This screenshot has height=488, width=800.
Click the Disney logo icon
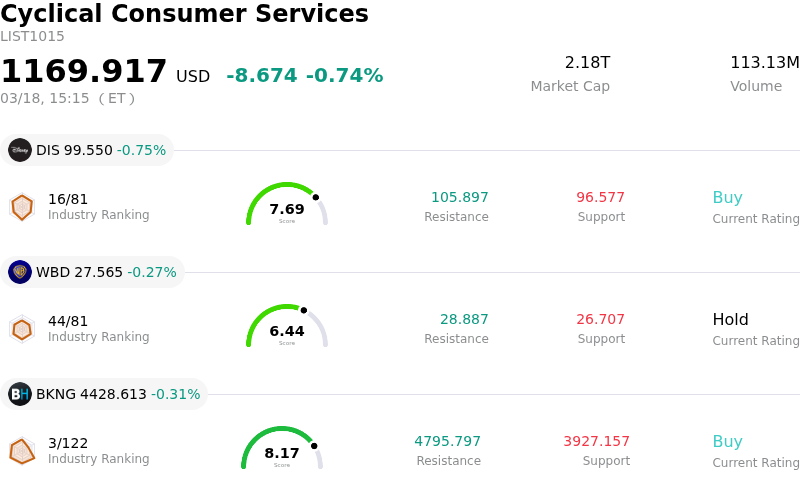[20, 150]
